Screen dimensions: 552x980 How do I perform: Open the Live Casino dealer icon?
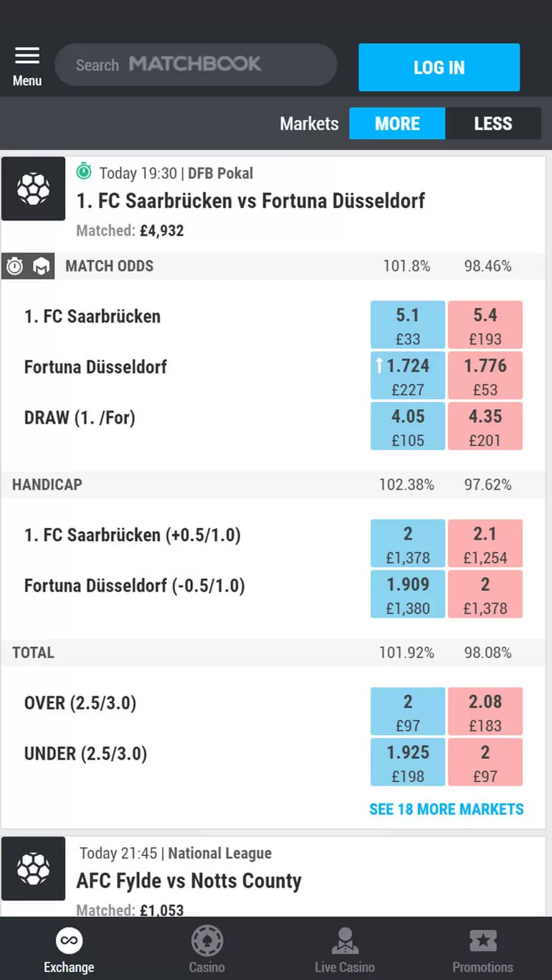pos(345,941)
